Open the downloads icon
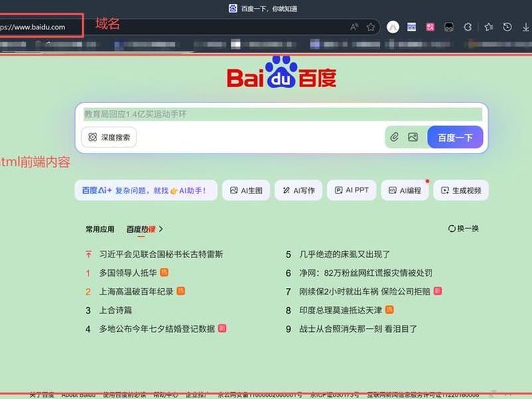The image size is (532, 399). tap(526, 27)
